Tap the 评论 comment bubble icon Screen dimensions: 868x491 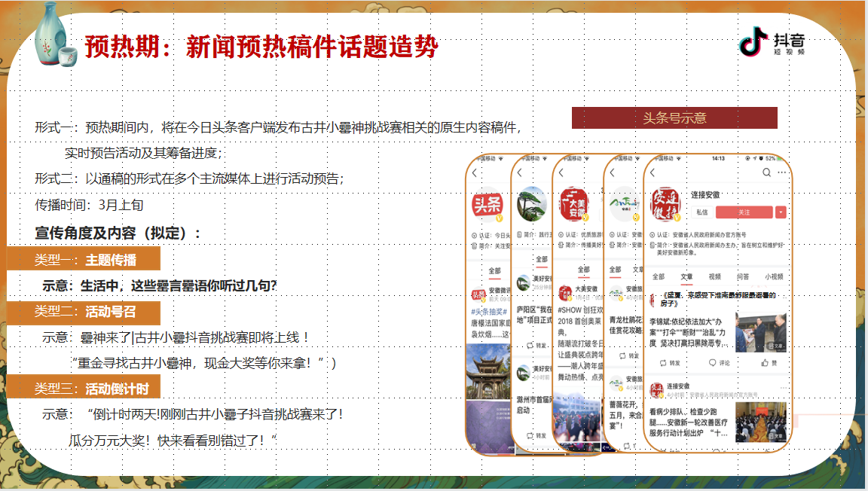pyautogui.click(x=713, y=363)
